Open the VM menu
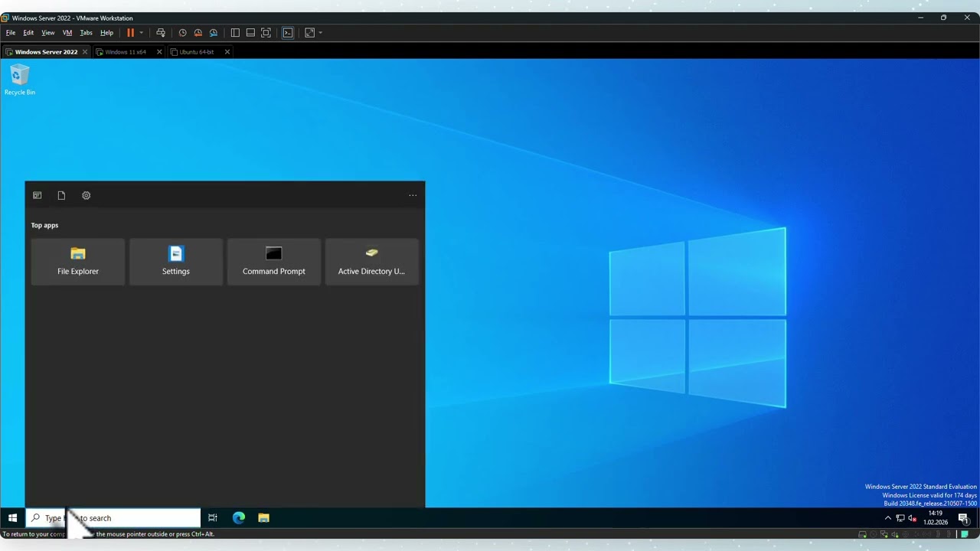 [67, 33]
